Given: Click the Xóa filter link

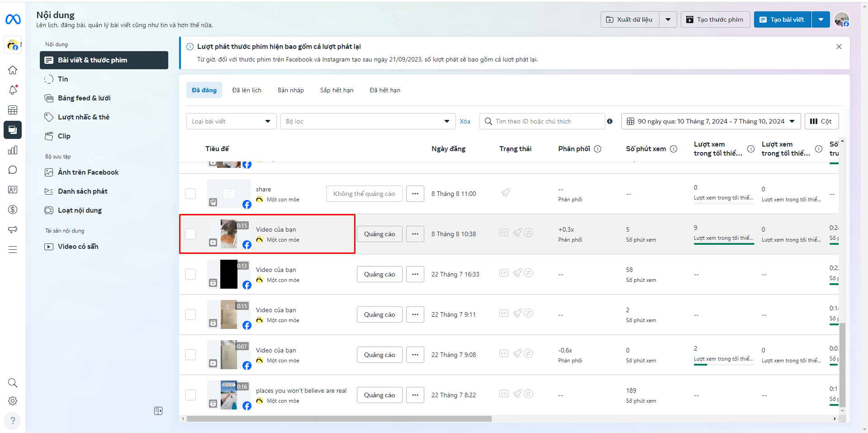Looking at the screenshot, I should (x=465, y=121).
